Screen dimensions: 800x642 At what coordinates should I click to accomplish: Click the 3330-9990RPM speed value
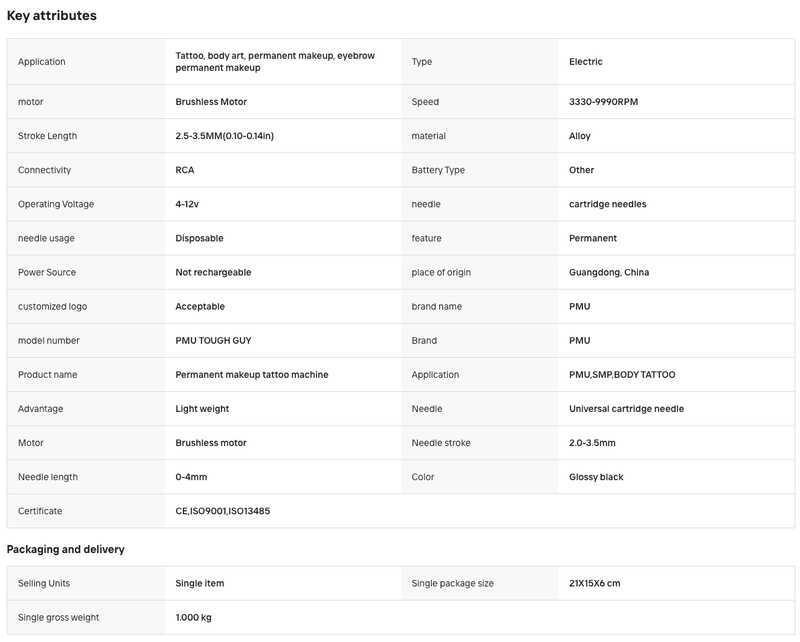[x=604, y=102]
